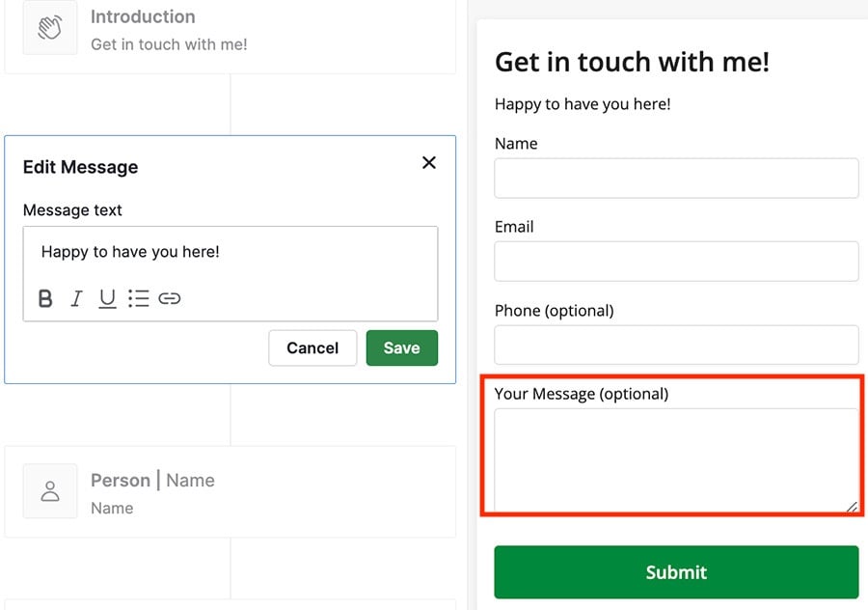Click the person icon on the Person block
Image resolution: width=868 pixels, height=610 pixels.
(x=49, y=490)
